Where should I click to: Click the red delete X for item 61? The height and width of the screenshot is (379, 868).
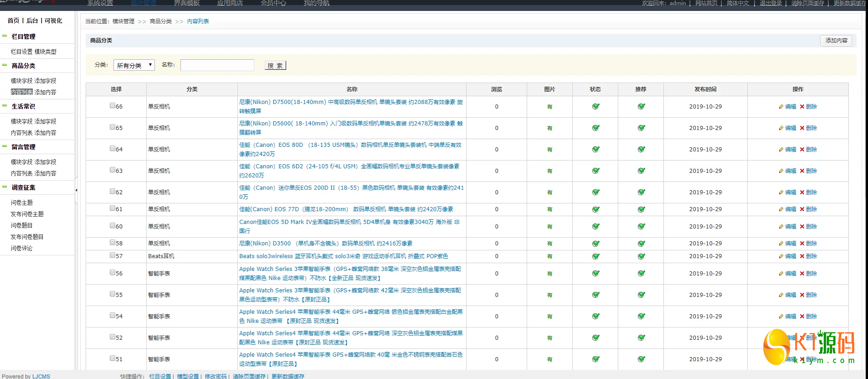pos(802,209)
